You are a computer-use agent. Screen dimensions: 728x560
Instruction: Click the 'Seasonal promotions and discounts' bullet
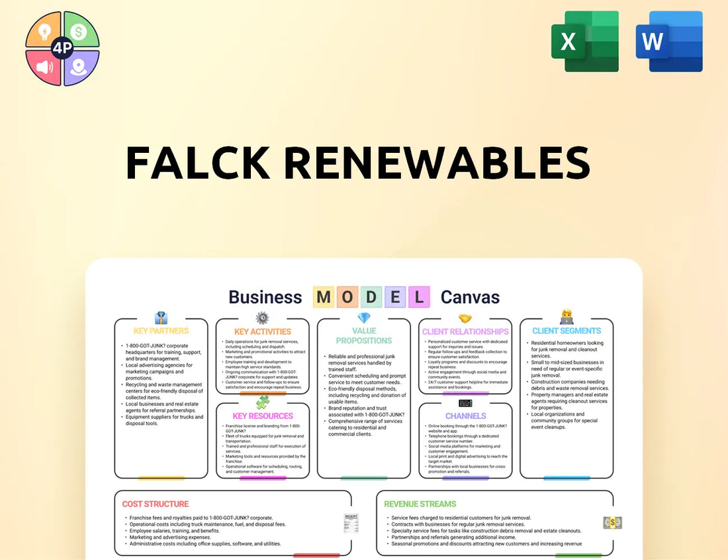click(486, 543)
